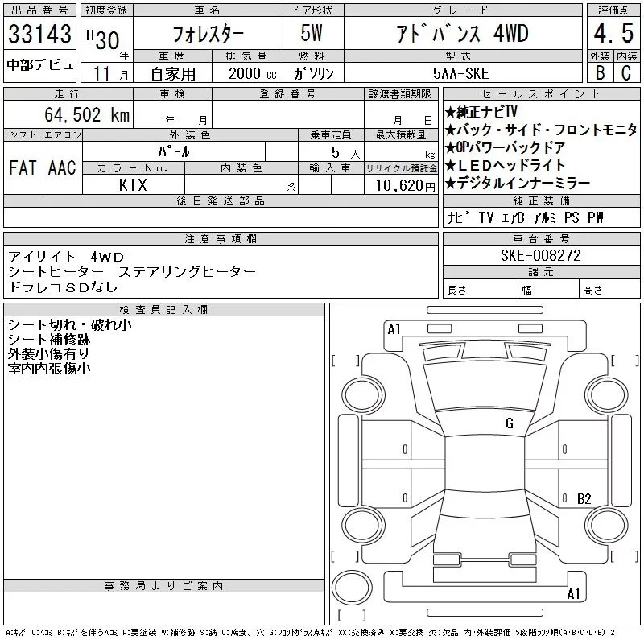This screenshot has height=644, width=644.
Task: Click the interior grade C cell
Action: (x=626, y=72)
